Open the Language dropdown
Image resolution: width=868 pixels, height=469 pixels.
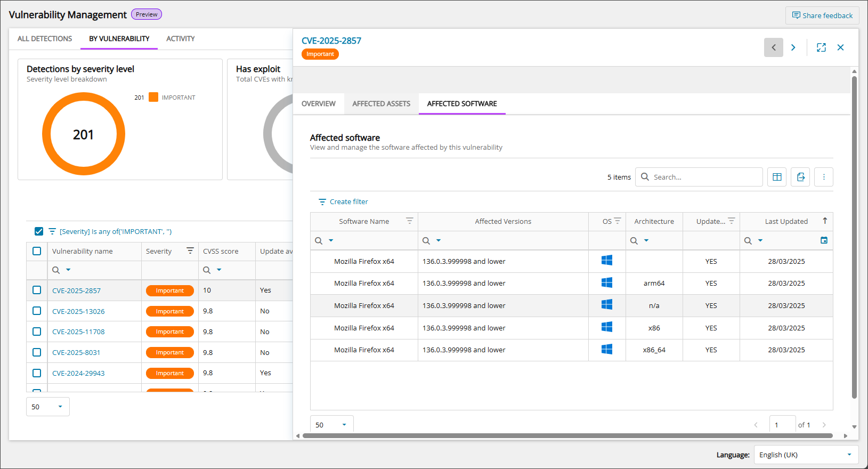pyautogui.click(x=806, y=455)
